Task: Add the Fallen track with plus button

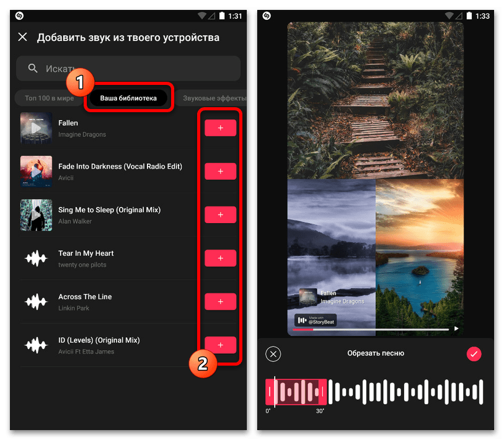Action: [x=221, y=128]
